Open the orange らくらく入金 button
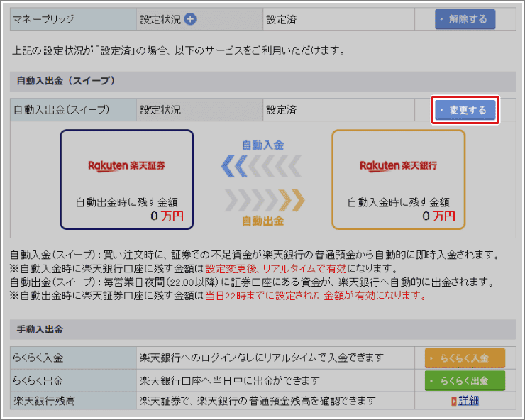Image resolution: width=525 pixels, height=420 pixels. pos(465,358)
